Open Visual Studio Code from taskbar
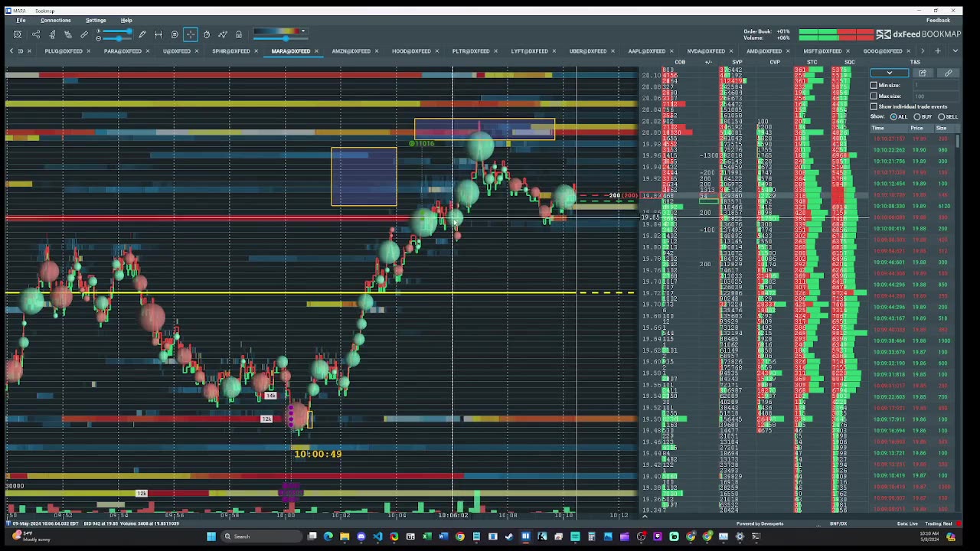 click(377, 536)
